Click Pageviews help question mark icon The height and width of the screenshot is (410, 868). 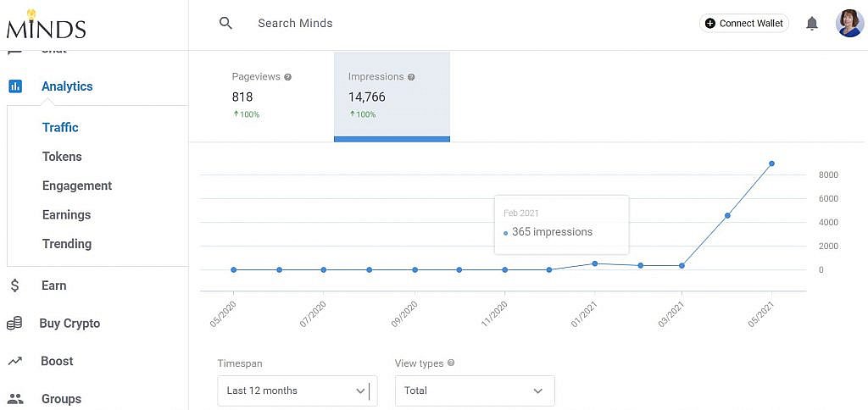pyautogui.click(x=287, y=77)
